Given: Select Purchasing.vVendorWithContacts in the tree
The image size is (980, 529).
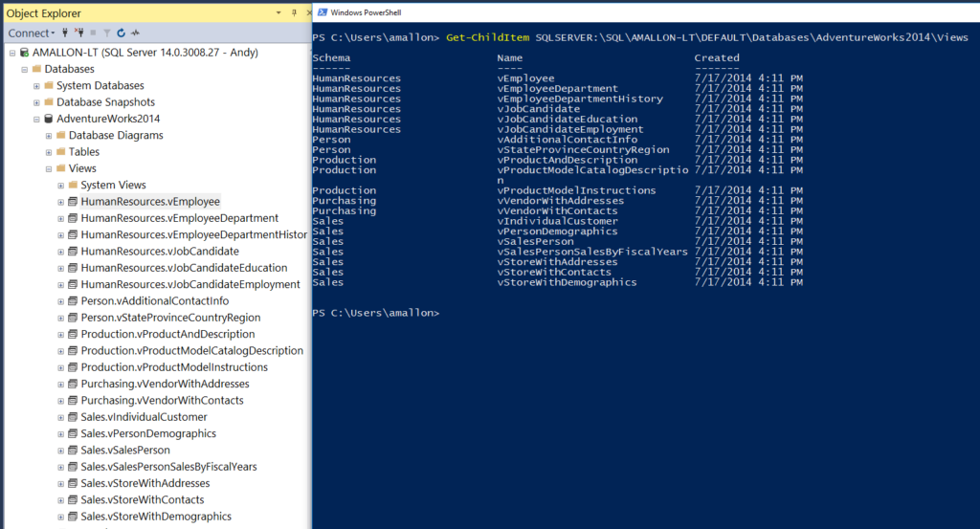Looking at the screenshot, I should [x=162, y=401].
